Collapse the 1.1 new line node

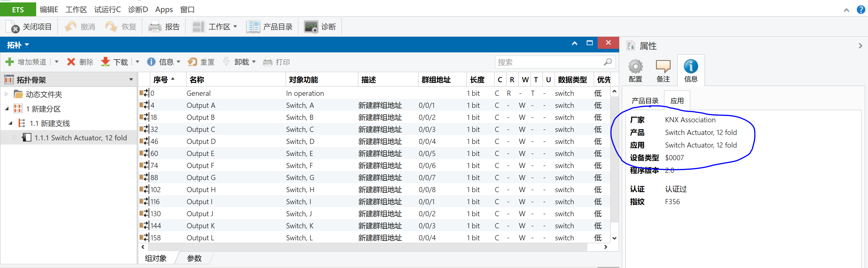(11, 123)
